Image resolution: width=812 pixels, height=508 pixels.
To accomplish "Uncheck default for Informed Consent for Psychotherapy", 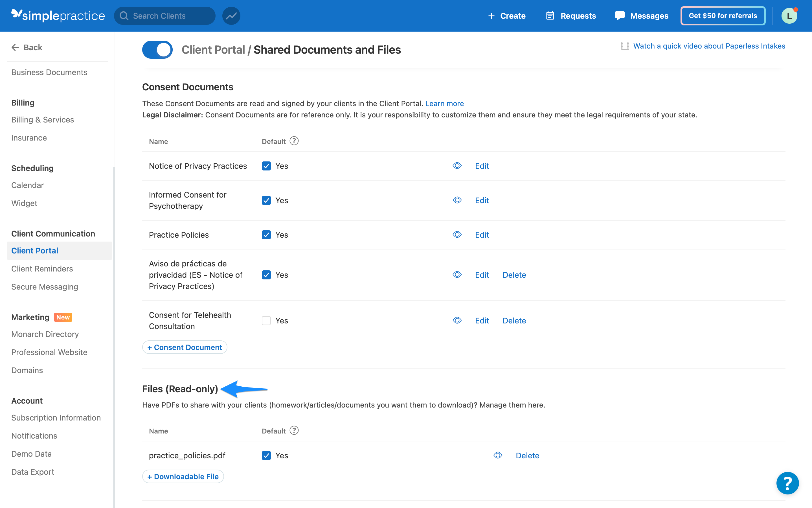I will [x=266, y=200].
